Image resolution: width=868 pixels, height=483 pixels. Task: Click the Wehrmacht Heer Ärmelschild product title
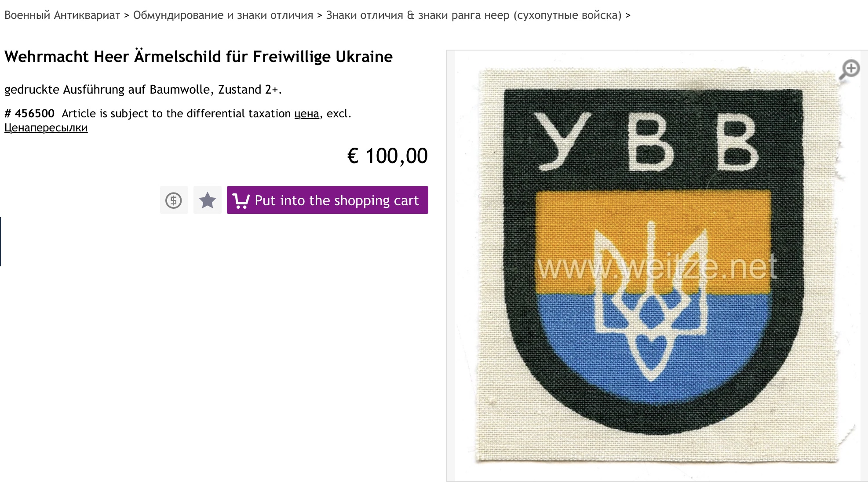(198, 57)
